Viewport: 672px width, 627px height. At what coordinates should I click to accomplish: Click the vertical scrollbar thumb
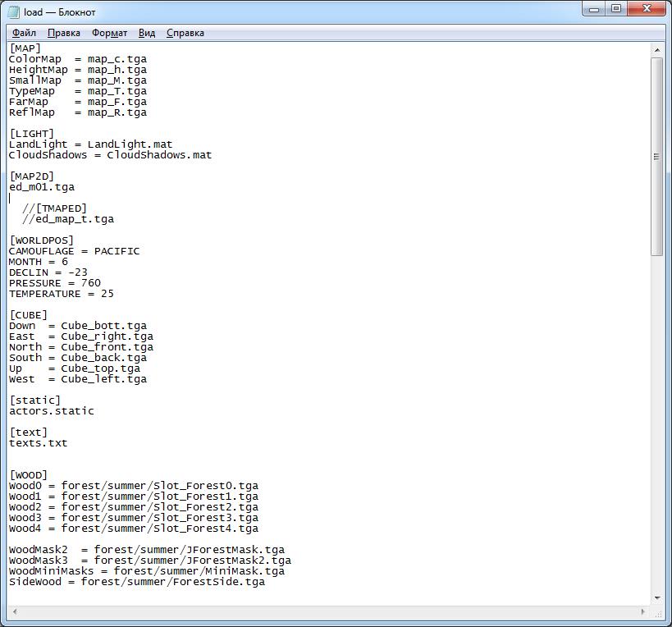point(656,157)
